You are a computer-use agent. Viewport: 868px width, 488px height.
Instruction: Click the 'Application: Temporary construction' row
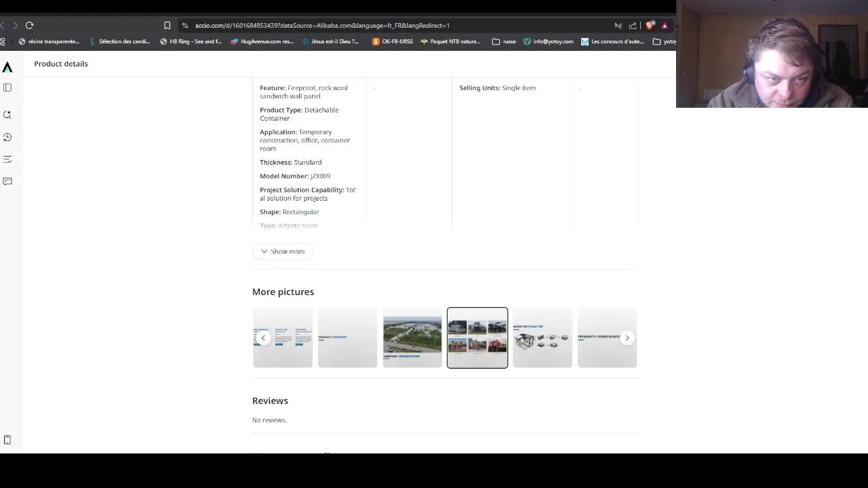coord(304,140)
